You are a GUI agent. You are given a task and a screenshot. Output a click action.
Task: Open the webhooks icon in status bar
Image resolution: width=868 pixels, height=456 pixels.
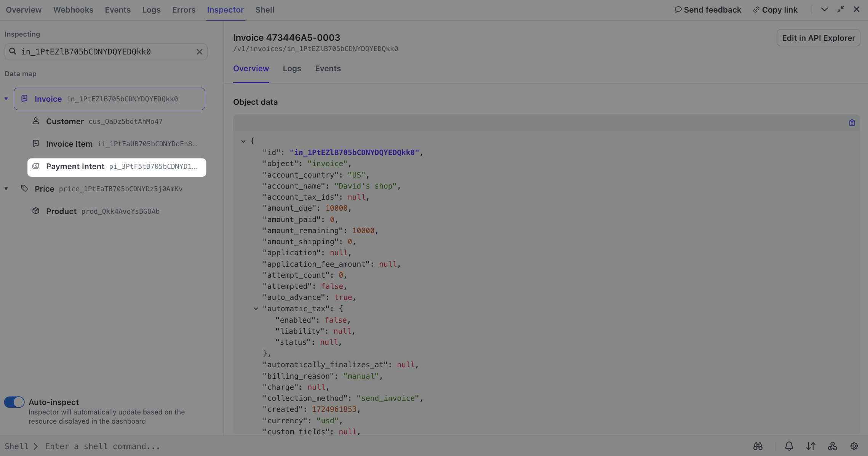[x=832, y=446]
